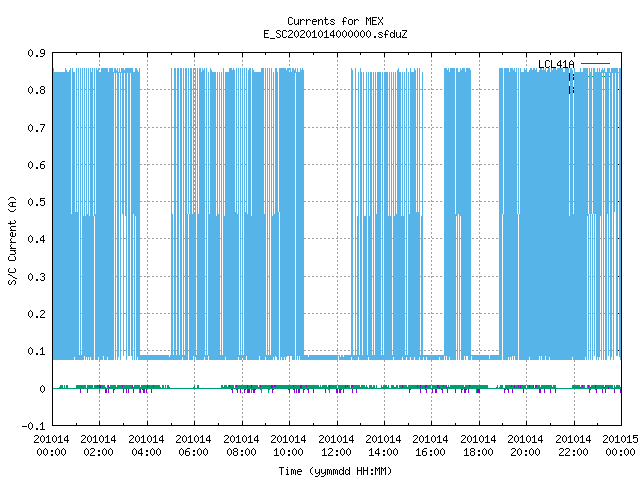This screenshot has width=640, height=480.
Task: Click the '201014 12:00' x-axis tick label
Action: 336,446
